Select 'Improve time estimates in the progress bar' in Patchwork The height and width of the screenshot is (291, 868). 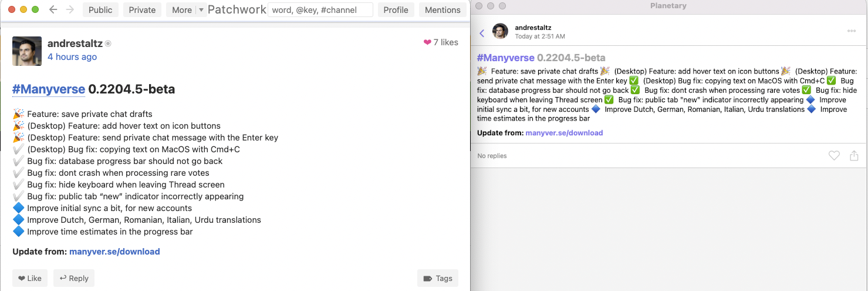(x=110, y=232)
